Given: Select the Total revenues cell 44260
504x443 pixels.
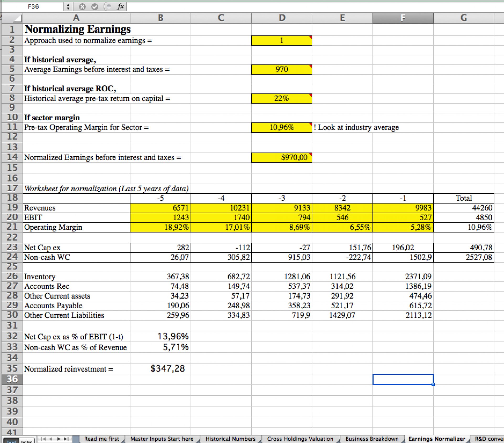Looking at the screenshot, I should (464, 208).
